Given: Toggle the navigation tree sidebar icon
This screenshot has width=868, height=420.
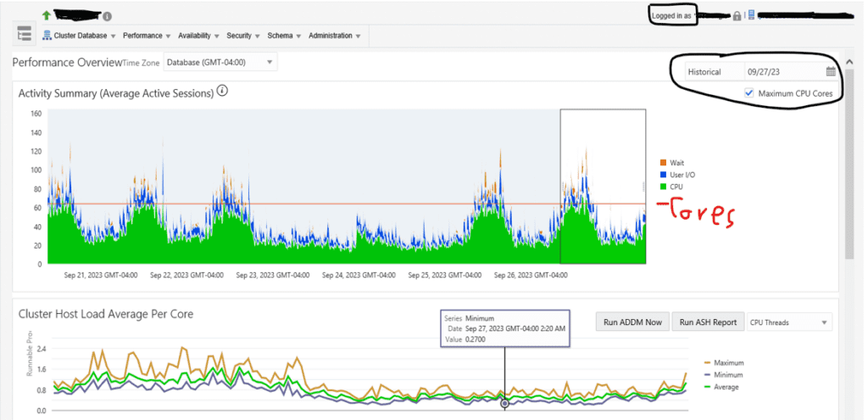Looking at the screenshot, I should point(25,34).
